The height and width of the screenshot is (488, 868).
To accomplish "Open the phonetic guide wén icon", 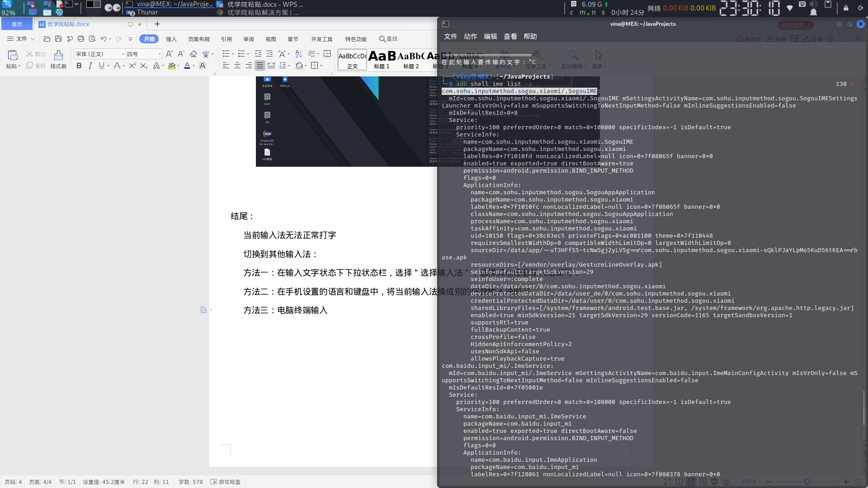I will pyautogui.click(x=206, y=54).
